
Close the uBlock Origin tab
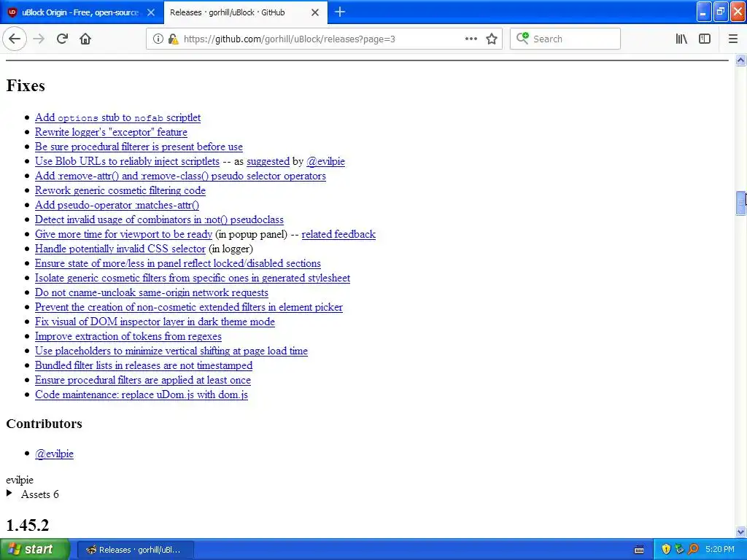point(150,12)
